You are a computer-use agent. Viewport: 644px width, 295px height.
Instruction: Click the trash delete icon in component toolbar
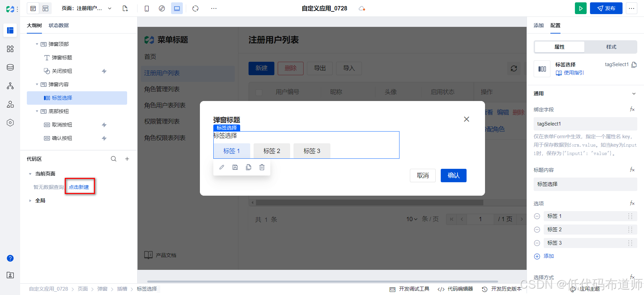pyautogui.click(x=262, y=167)
